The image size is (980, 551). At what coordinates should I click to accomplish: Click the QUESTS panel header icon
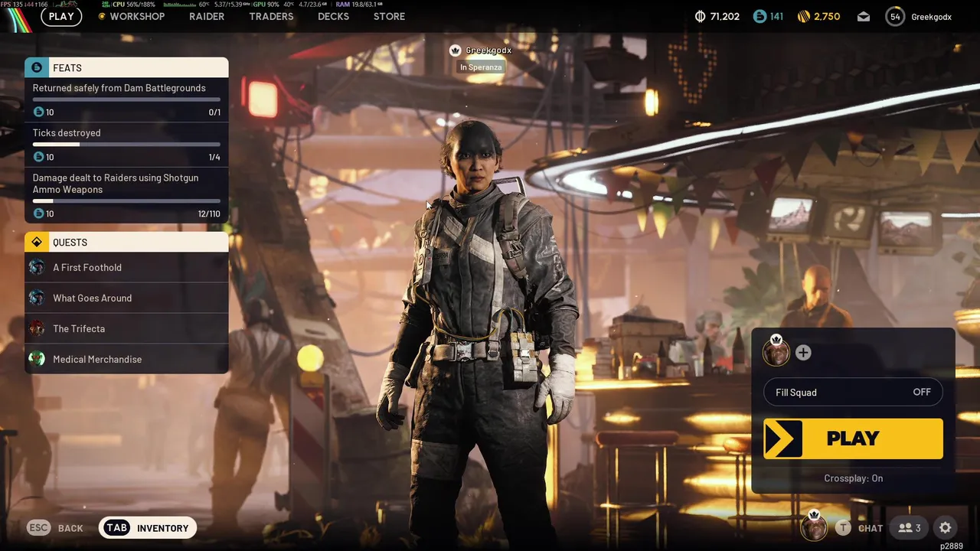[36, 242]
